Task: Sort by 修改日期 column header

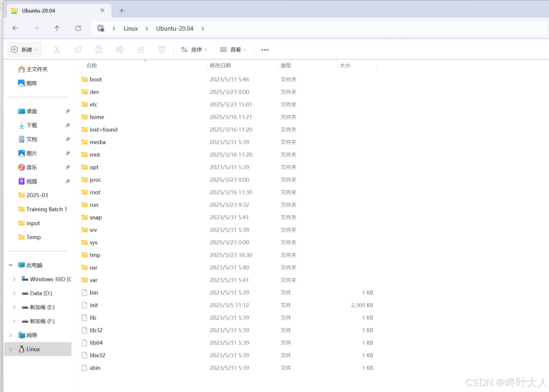Action: 220,65
